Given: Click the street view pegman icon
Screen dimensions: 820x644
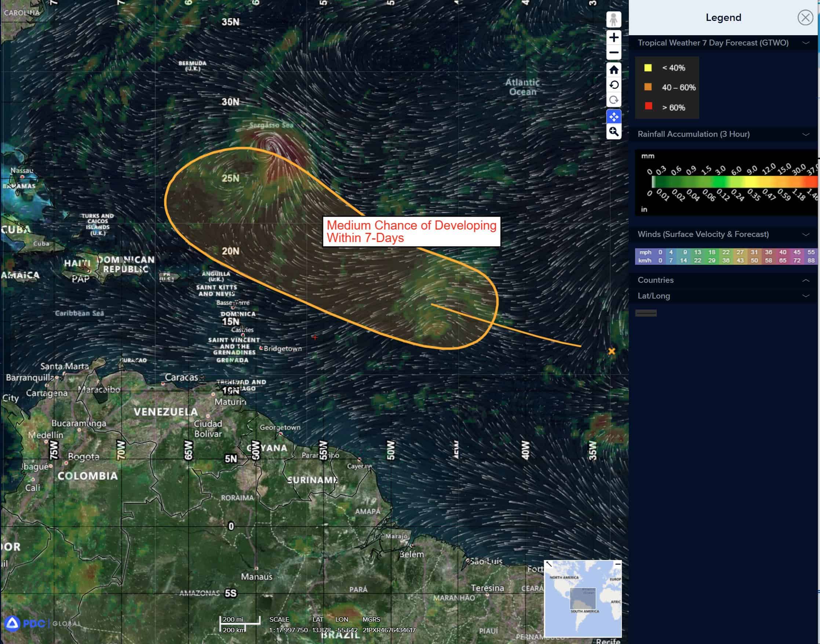Looking at the screenshot, I should click(614, 19).
